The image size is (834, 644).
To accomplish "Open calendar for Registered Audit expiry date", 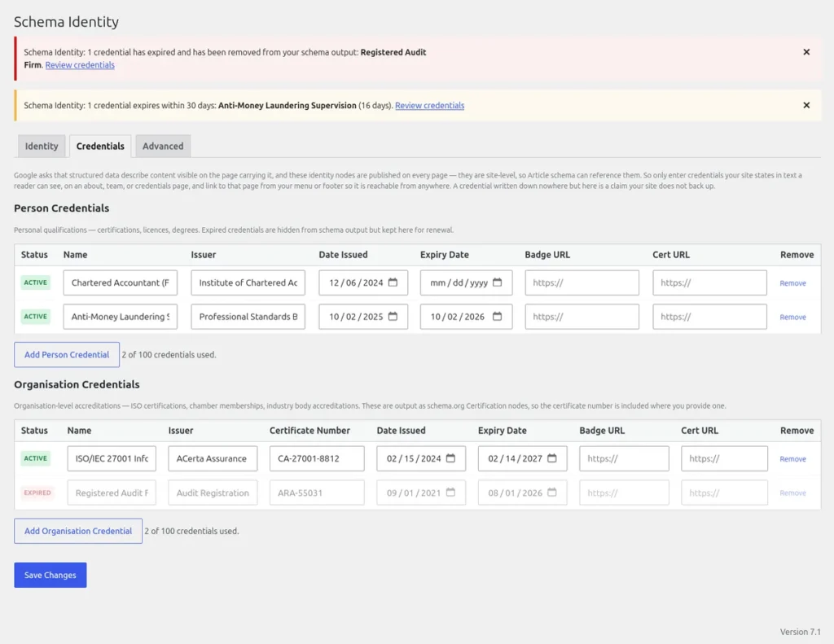I will pyautogui.click(x=552, y=493).
